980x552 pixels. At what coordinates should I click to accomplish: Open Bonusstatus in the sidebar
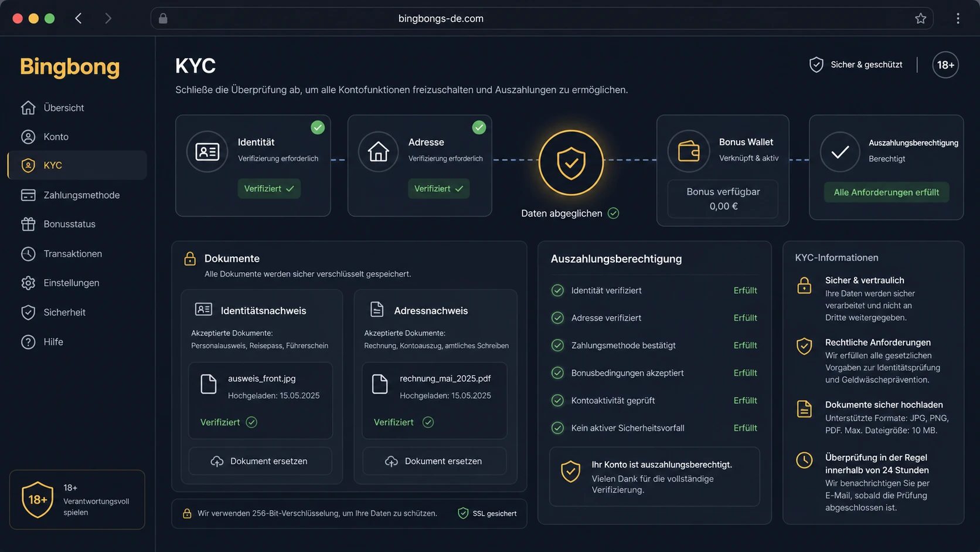pos(77,224)
